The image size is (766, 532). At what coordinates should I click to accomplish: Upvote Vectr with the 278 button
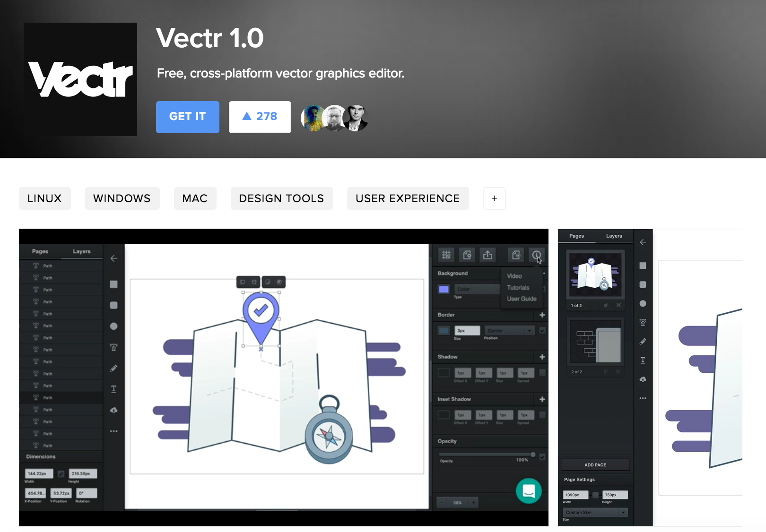click(260, 117)
